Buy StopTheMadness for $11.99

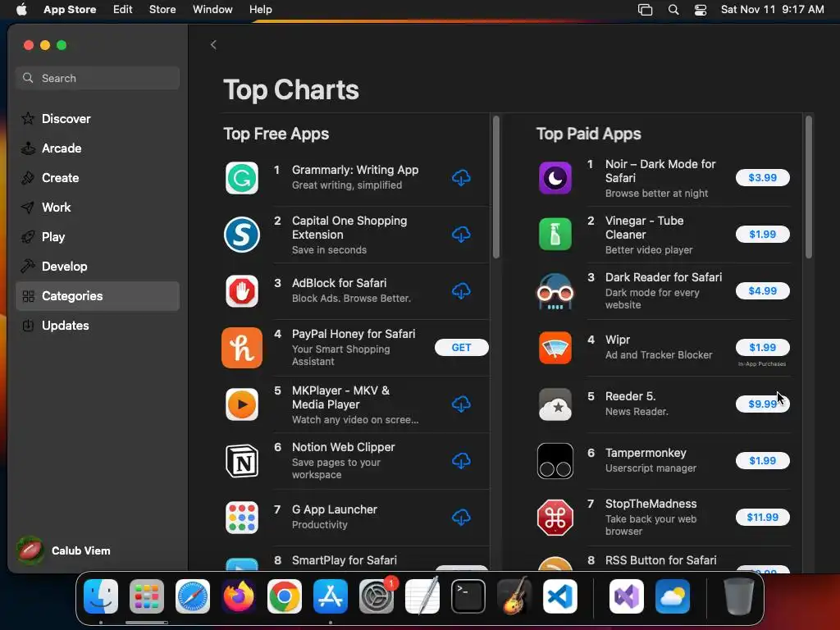coord(762,518)
